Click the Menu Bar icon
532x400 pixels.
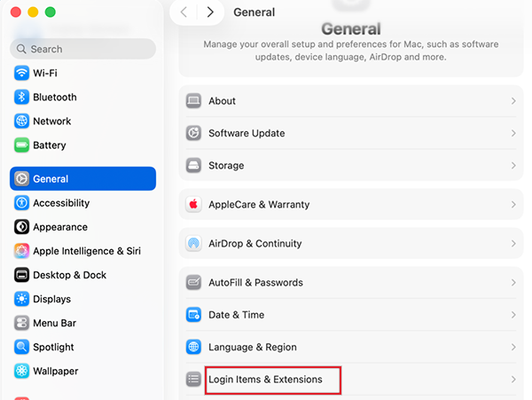coord(21,323)
